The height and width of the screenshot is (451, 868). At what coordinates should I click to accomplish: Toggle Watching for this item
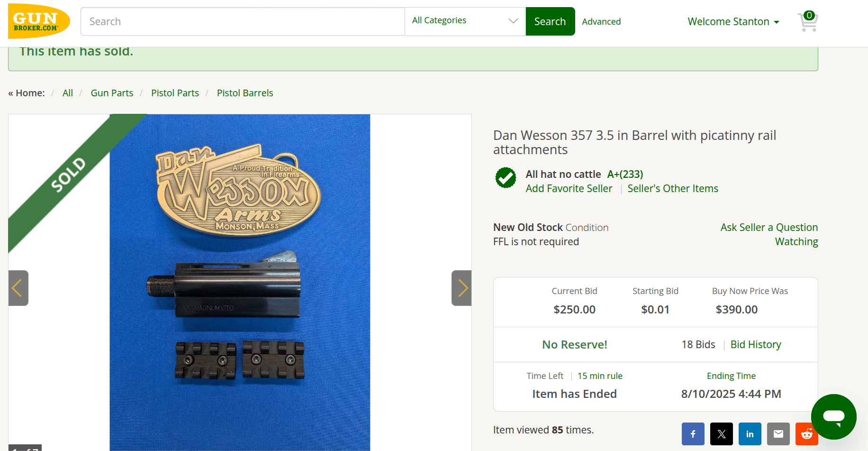(796, 242)
